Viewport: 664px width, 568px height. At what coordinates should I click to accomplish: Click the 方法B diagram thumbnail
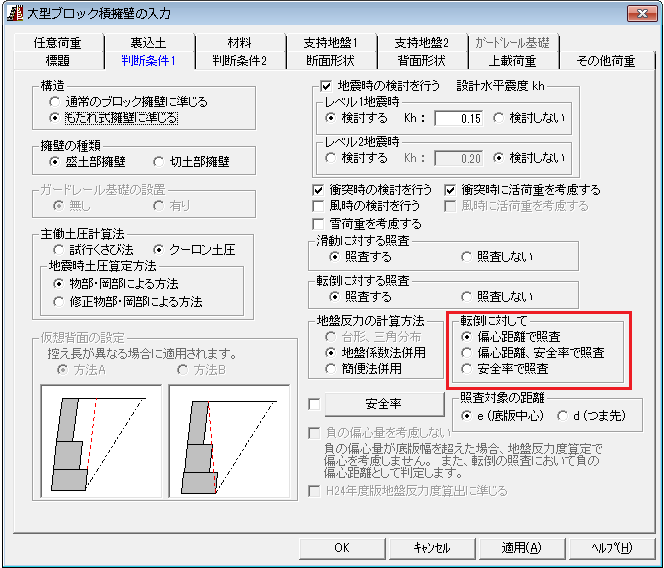click(229, 441)
